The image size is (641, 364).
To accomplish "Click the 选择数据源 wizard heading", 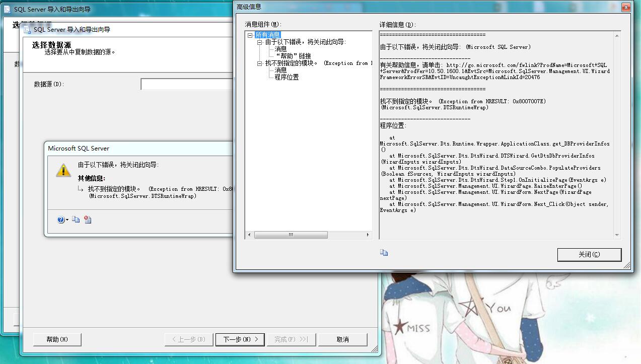I will click(x=52, y=45).
